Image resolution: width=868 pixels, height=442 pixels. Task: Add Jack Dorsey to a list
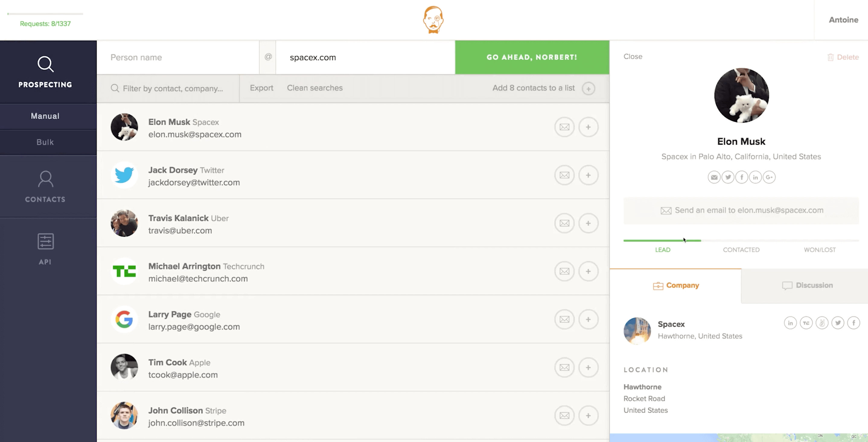tap(588, 175)
